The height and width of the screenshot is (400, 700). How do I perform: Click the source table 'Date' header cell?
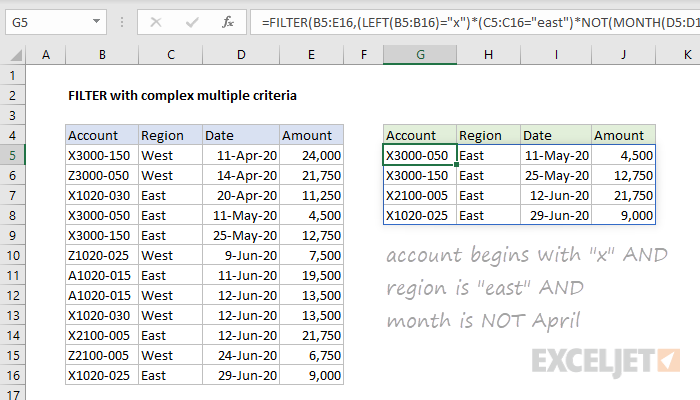click(241, 135)
